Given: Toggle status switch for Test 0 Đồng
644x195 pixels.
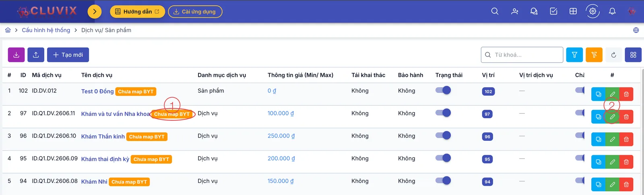Looking at the screenshot, I should click(x=443, y=90).
